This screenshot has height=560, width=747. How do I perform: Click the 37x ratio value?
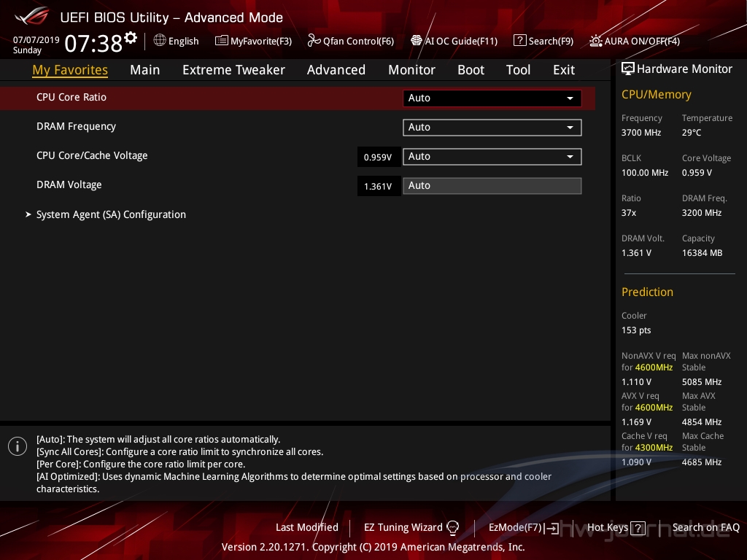coord(629,213)
